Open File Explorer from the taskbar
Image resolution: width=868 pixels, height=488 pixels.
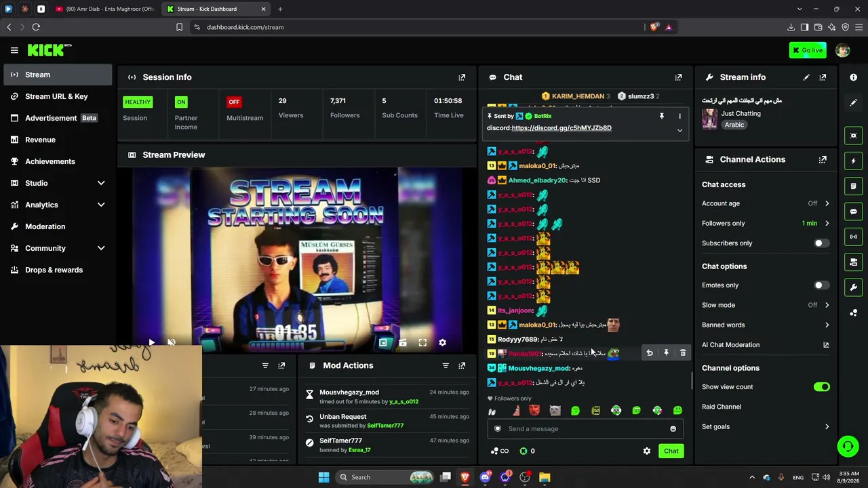coord(545,477)
